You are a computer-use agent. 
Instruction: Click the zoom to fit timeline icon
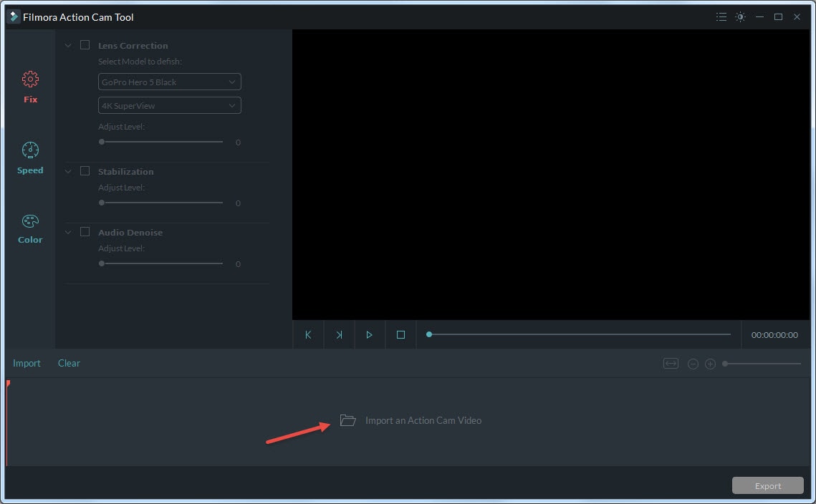pos(671,364)
